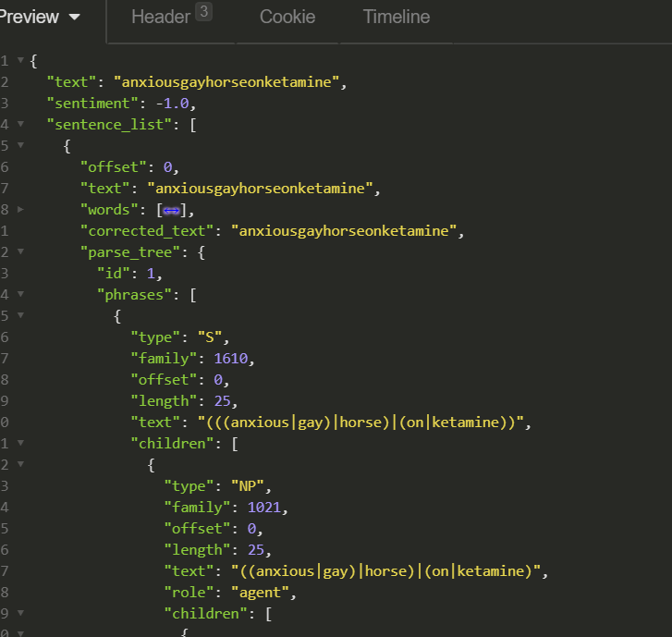Click the Header count badge showing 3
Image resolution: width=672 pixels, height=637 pixels.
click(x=203, y=12)
